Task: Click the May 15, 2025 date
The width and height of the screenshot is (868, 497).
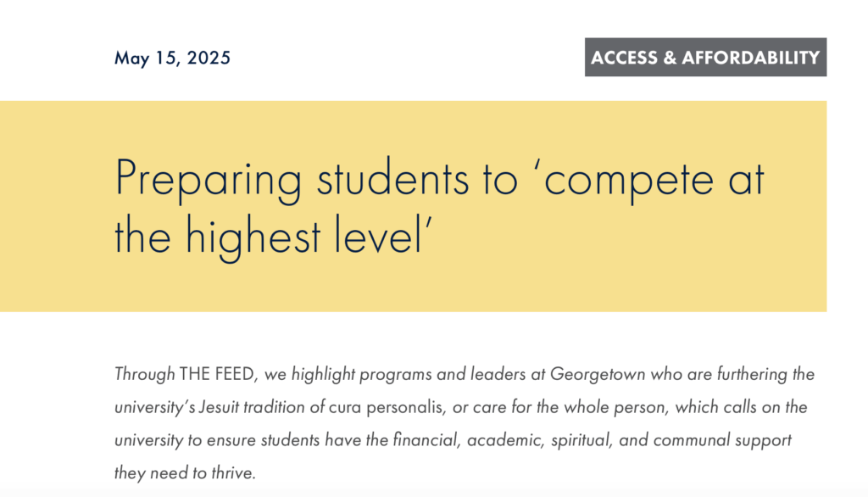Action: [x=172, y=59]
